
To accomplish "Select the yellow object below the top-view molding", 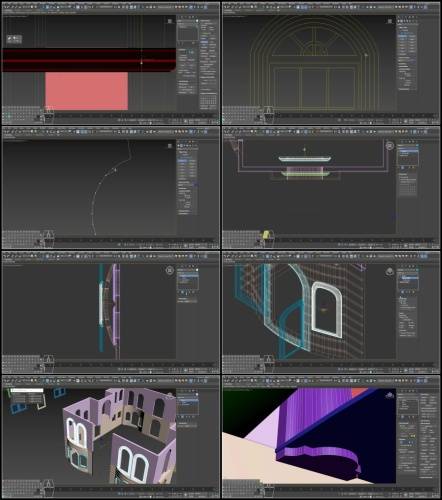I will click(x=266, y=235).
